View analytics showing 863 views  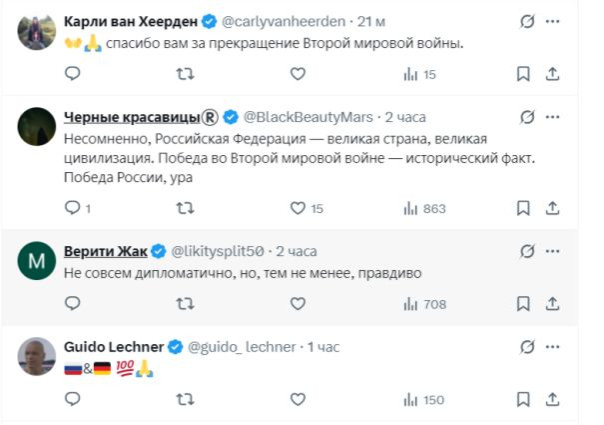[424, 208]
